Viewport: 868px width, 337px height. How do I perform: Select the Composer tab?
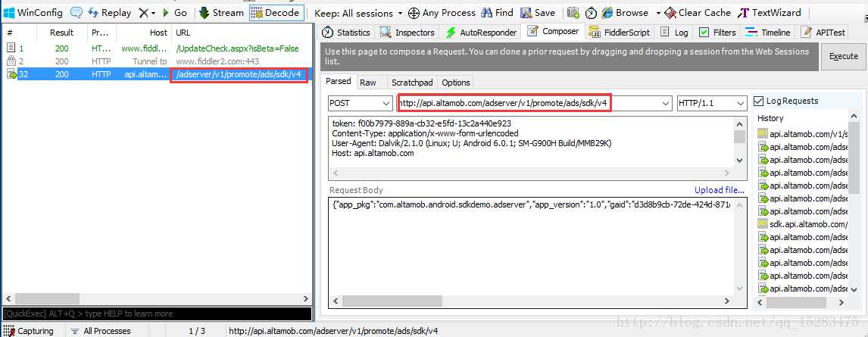pos(553,32)
